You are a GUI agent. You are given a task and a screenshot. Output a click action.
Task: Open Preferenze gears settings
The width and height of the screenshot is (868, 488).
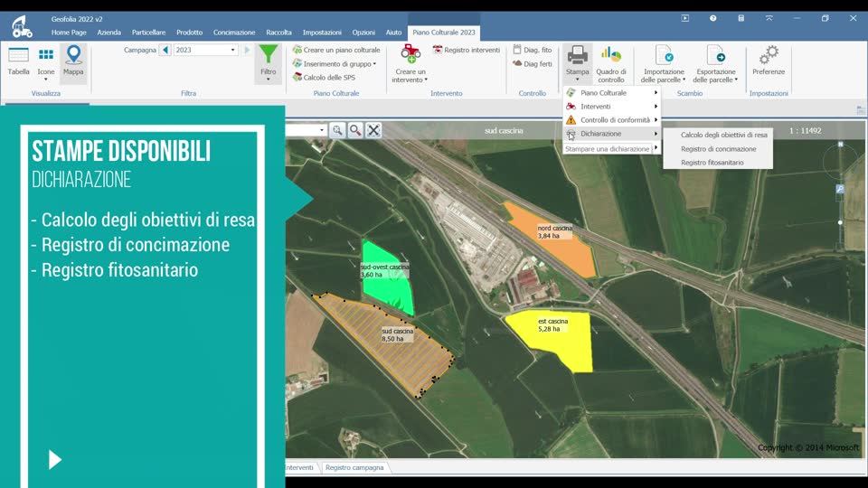click(769, 61)
